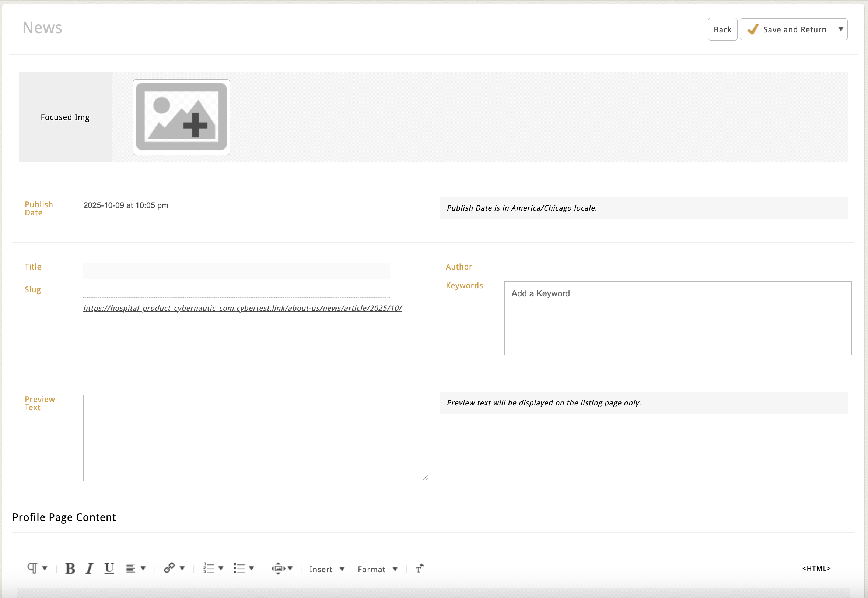
Task: Click the Save and Return button
Action: pos(787,29)
